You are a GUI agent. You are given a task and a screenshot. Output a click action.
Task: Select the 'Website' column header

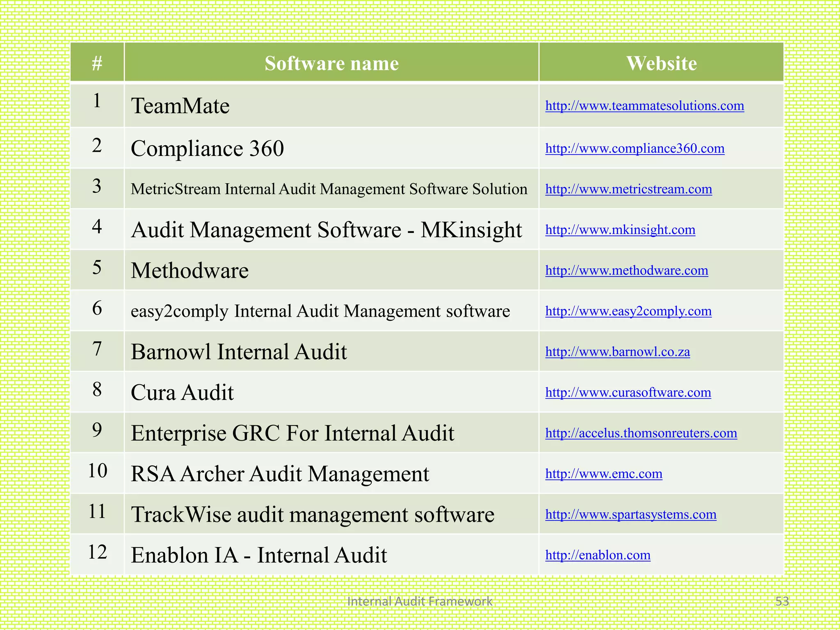(x=661, y=62)
